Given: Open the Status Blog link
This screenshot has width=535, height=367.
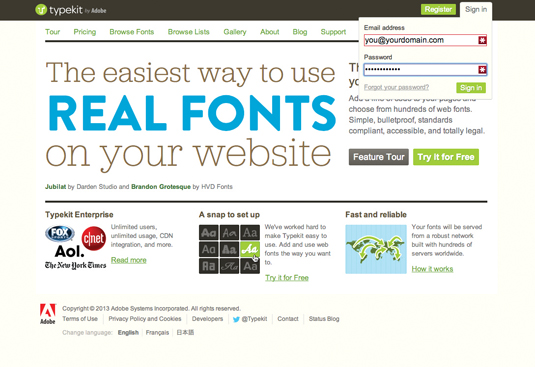Looking at the screenshot, I should 324,319.
